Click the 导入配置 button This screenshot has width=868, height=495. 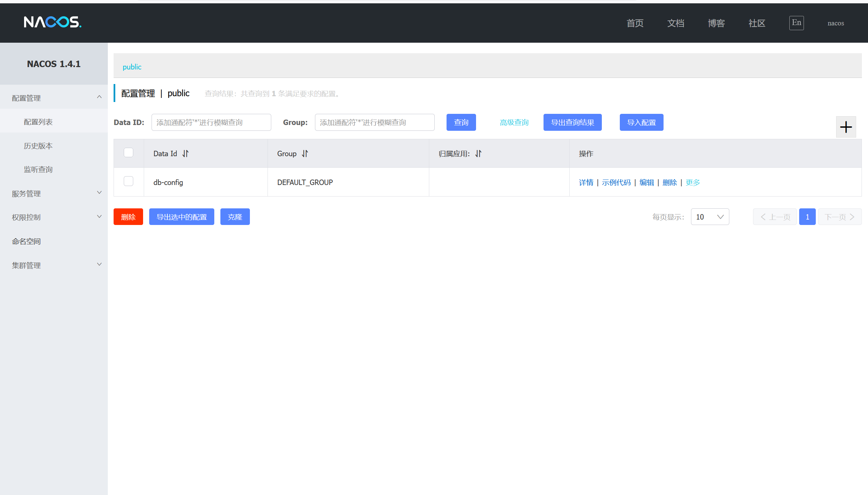(641, 122)
